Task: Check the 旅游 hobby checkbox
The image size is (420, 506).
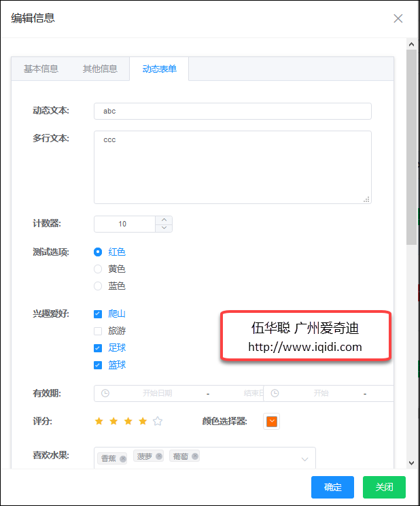Action: click(x=98, y=331)
